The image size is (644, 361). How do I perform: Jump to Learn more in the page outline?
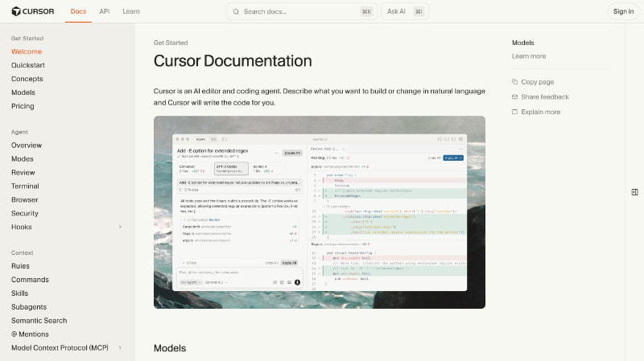click(x=529, y=56)
